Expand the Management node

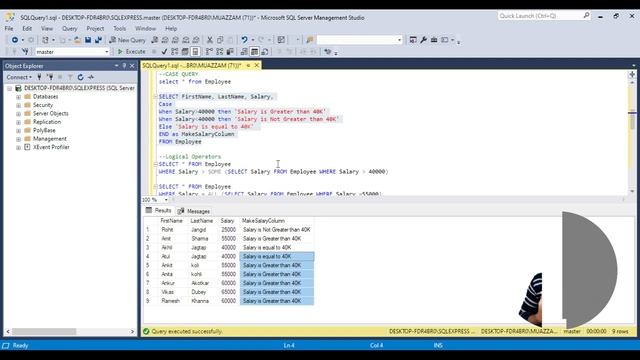click(18, 139)
